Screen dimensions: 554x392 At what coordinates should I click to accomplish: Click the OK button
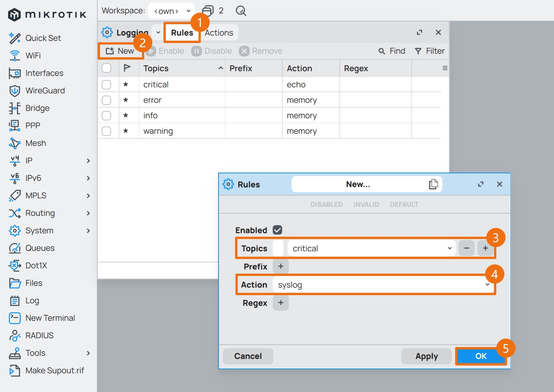(x=481, y=356)
